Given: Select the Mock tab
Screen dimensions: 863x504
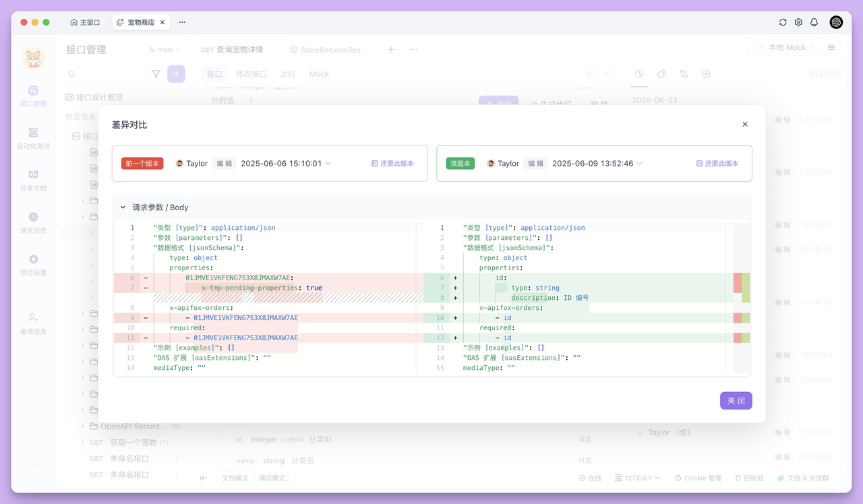Looking at the screenshot, I should coord(319,74).
